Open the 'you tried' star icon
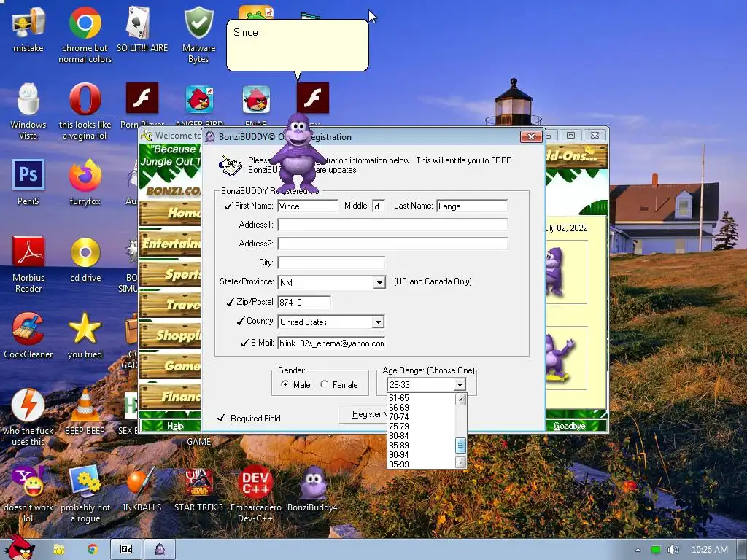747x560 pixels. click(x=85, y=335)
